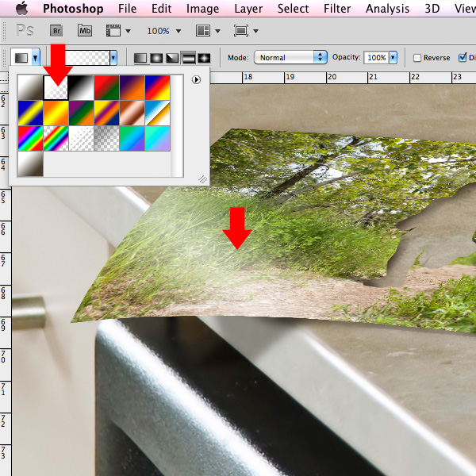The width and height of the screenshot is (476, 476).
Task: Expand the Arrange Documents dropdown arrow
Action: (217, 31)
